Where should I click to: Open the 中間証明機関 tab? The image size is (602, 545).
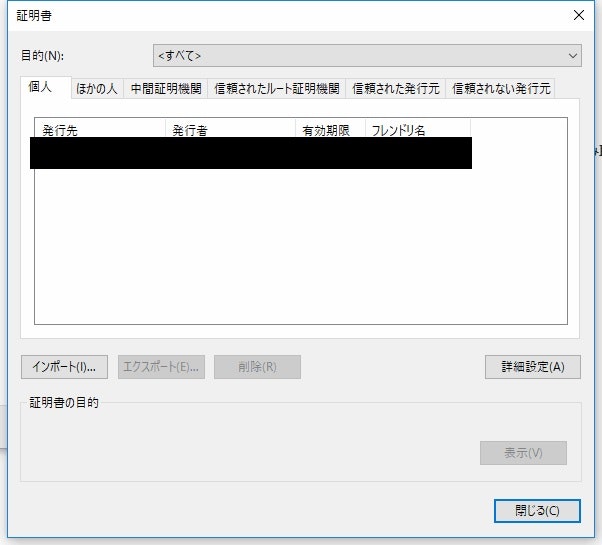coord(165,89)
